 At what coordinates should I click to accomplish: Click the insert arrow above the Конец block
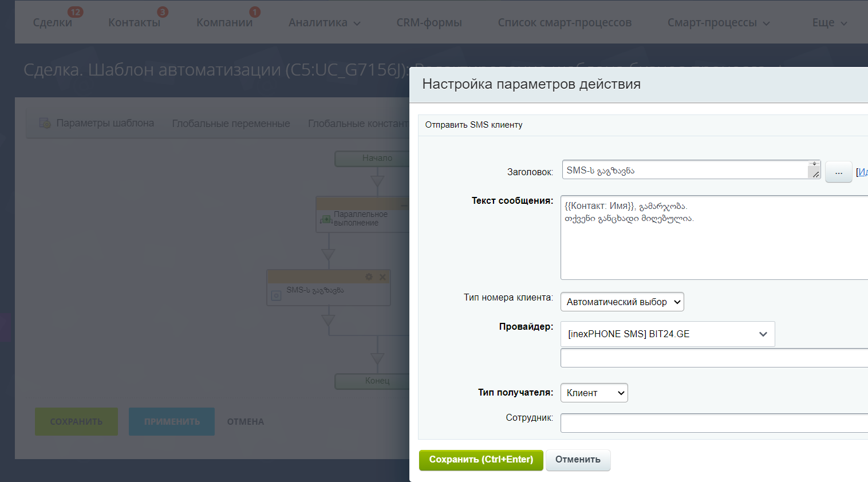[x=377, y=359]
